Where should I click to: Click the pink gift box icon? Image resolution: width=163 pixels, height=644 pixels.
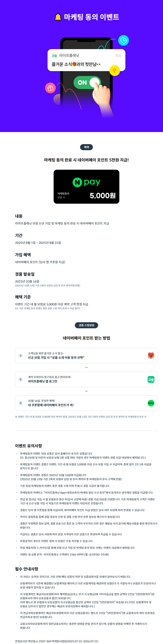click(x=50, y=88)
